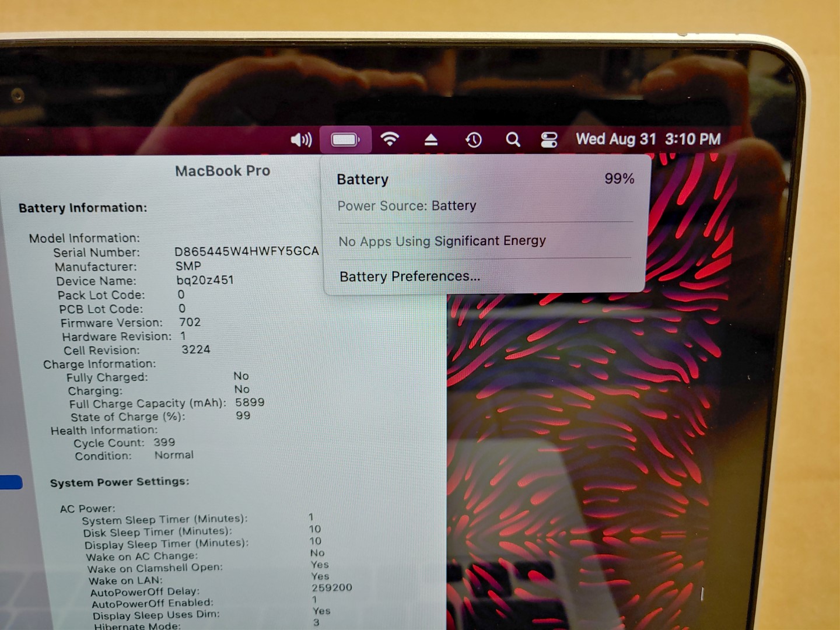
Task: Click the Charge Information: label
Action: [100, 364]
